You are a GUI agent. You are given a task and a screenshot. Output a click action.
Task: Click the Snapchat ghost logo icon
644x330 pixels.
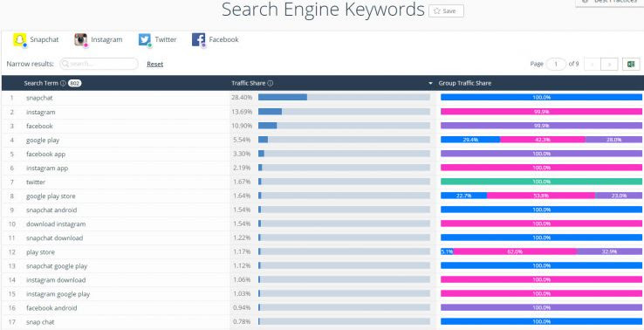point(20,39)
